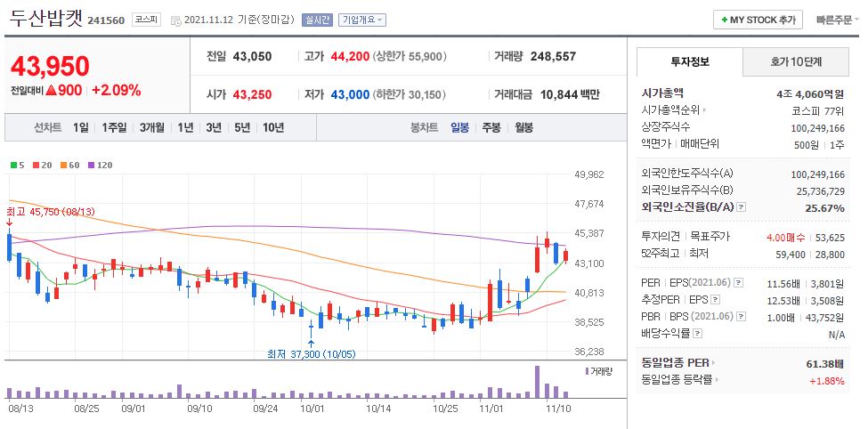The image size is (868, 429).
Task: Open help icon next to 외국인소진율(B/A)
Action: pos(742,207)
